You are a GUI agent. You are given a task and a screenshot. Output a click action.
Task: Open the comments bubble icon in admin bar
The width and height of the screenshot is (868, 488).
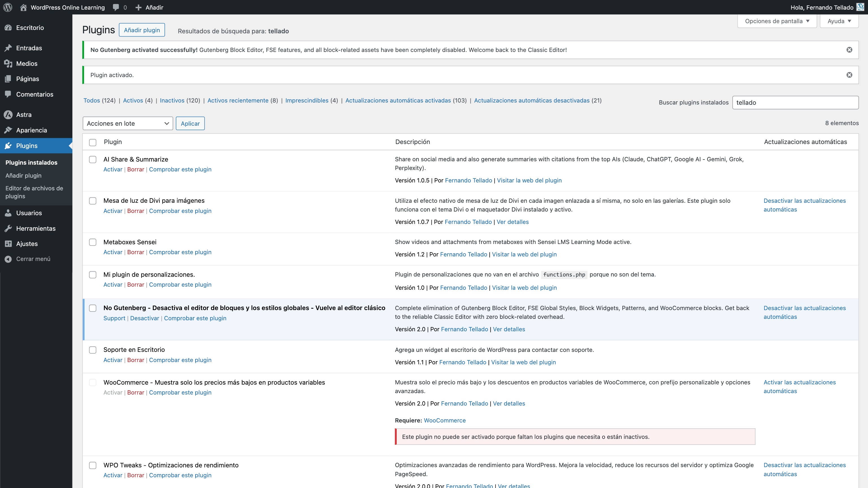116,7
